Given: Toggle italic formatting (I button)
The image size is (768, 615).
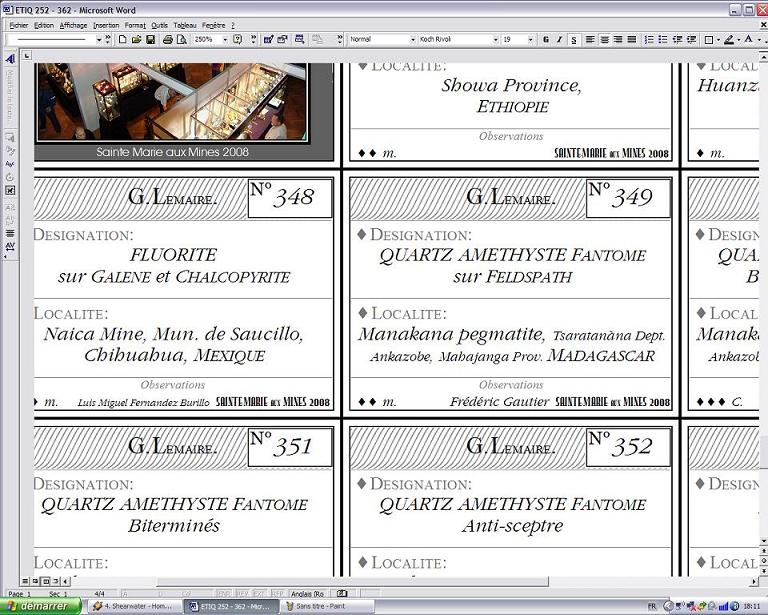Looking at the screenshot, I should tap(560, 40).
